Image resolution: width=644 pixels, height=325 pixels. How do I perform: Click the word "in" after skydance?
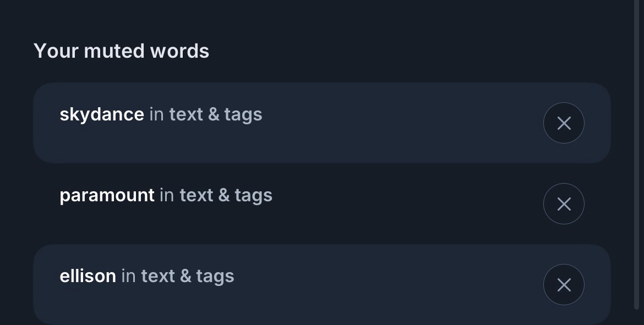point(156,114)
